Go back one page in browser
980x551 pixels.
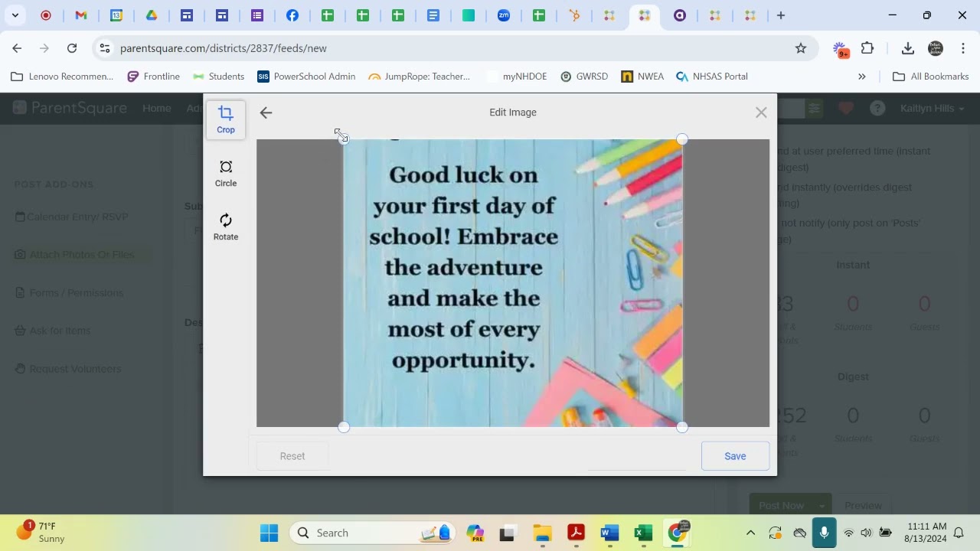click(x=17, y=48)
